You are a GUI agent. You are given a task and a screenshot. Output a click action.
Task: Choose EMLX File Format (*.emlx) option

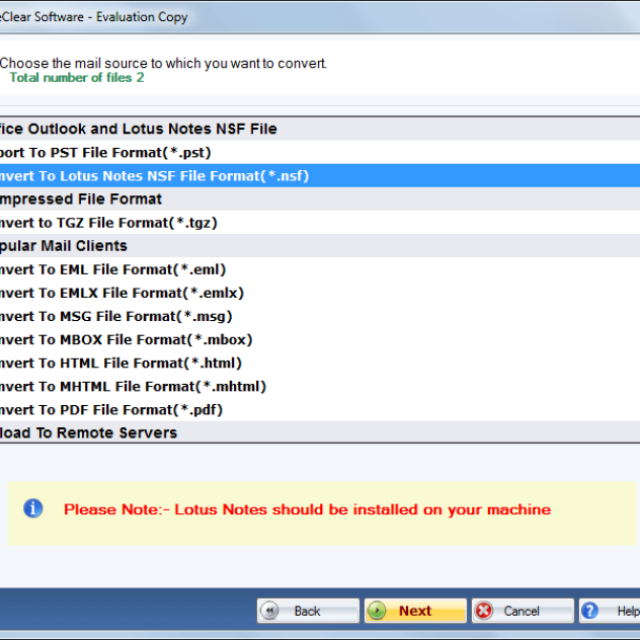320,293
